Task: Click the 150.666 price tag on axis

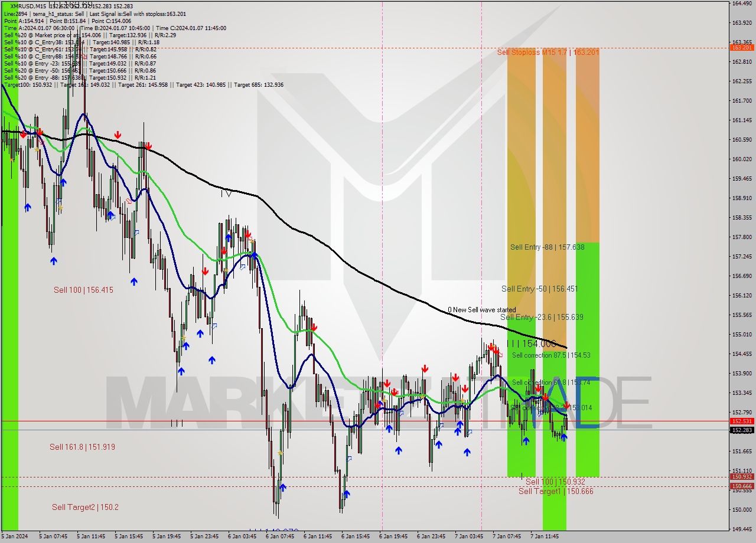Action: tap(742, 486)
